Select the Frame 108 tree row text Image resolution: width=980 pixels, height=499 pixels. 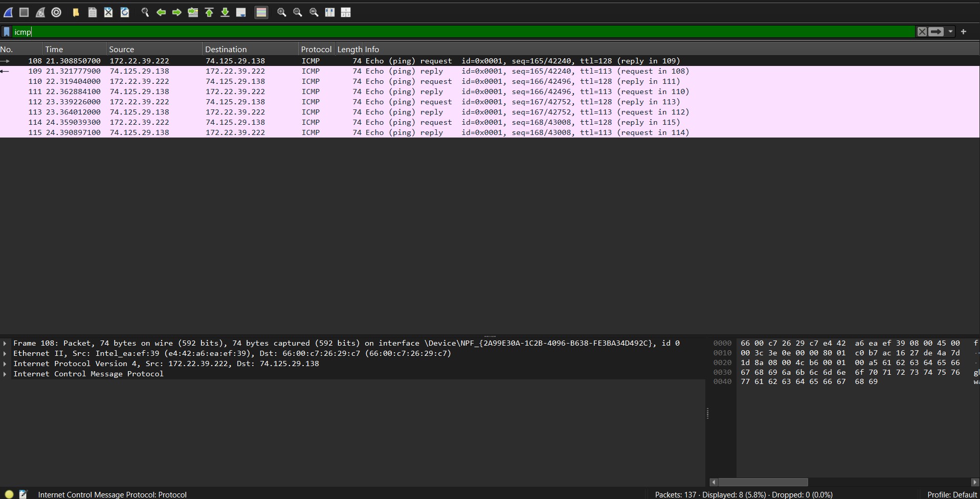point(346,343)
